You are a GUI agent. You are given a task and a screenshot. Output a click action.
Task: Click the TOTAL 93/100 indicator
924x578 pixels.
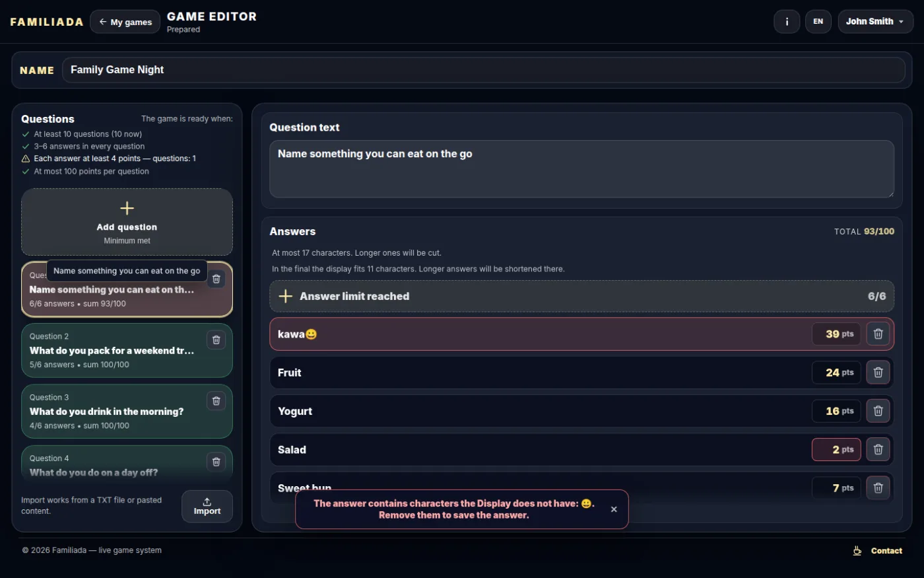[864, 231]
